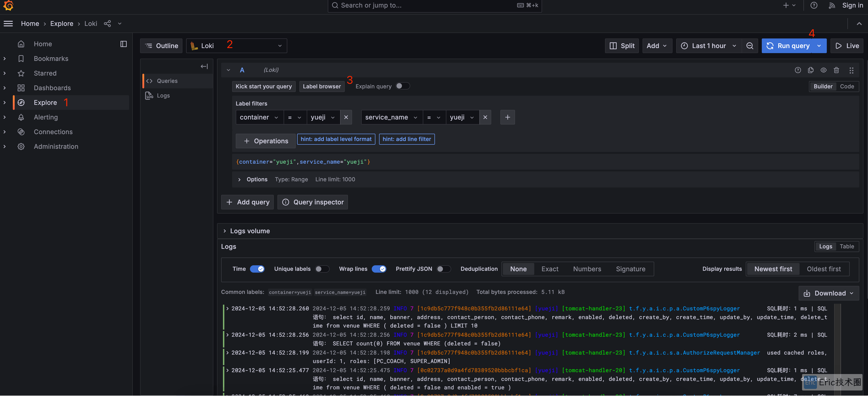
Task: Change the service_name label dropdown
Action: (x=392, y=117)
